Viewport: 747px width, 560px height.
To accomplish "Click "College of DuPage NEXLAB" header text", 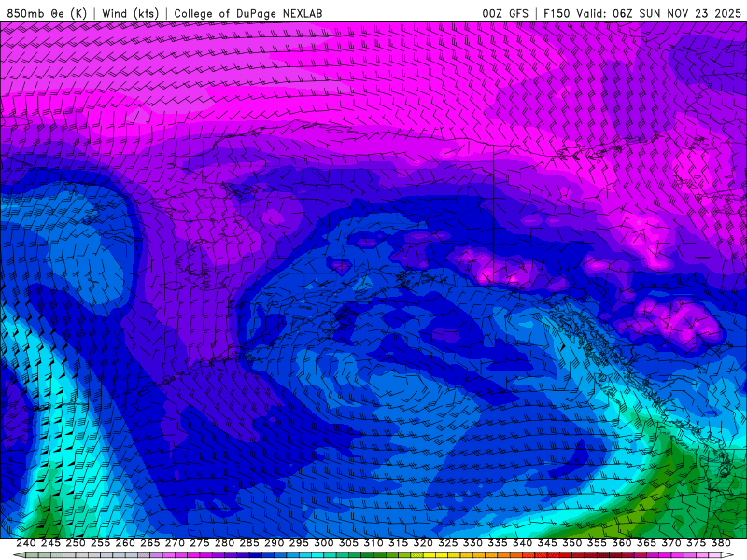I will tap(248, 13).
